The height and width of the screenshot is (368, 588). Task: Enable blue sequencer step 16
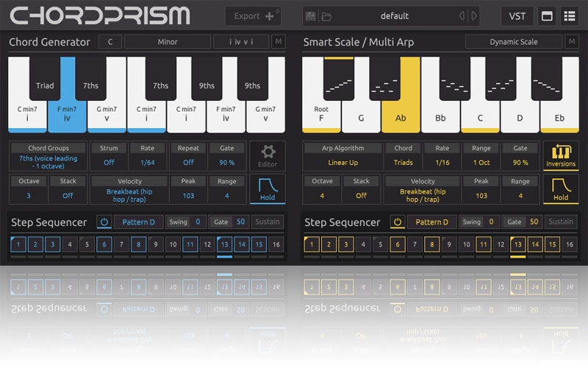tap(276, 244)
